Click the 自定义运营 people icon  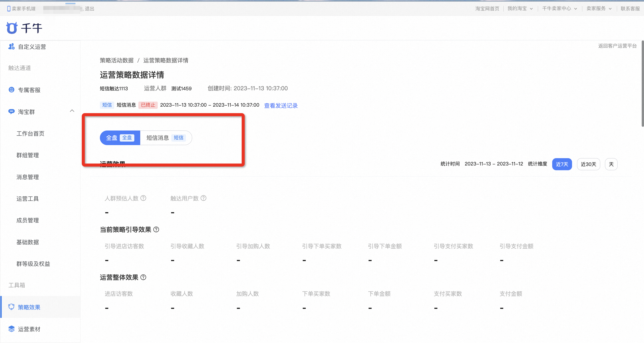coord(11,47)
